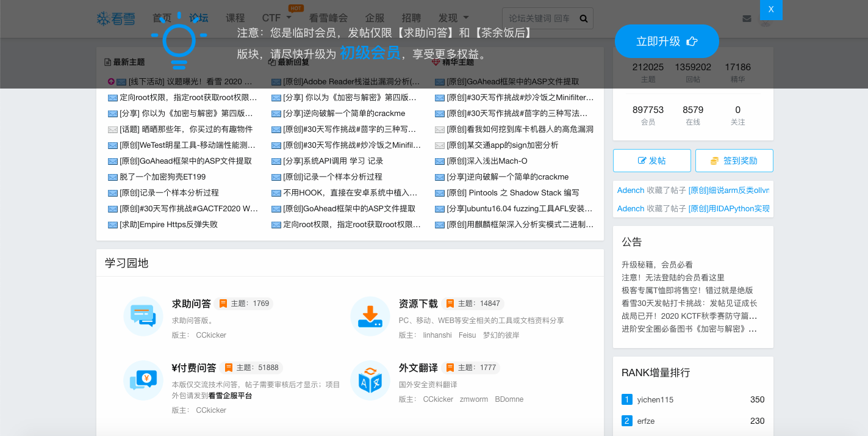
Task: Click the ¥付费问答 paid question icon
Action: pos(143,380)
